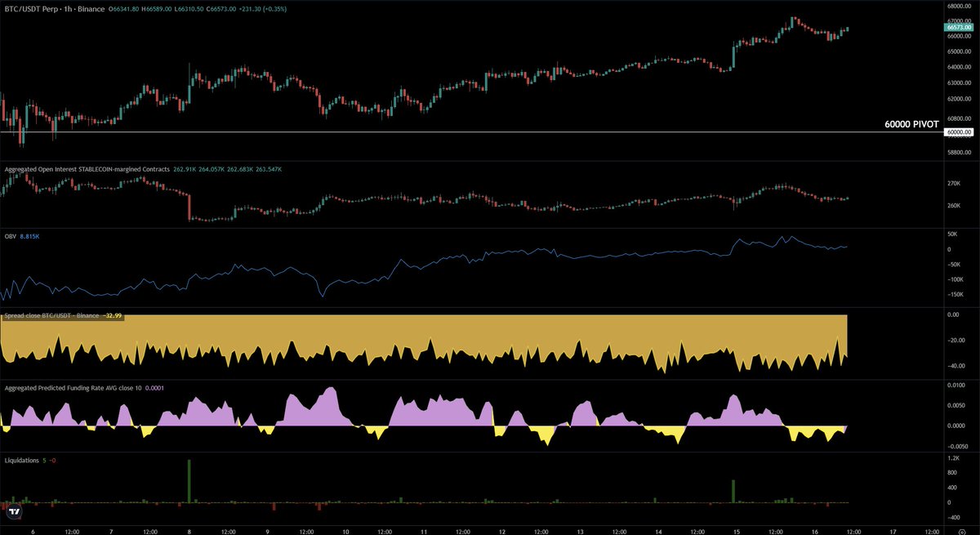Select the green Liquidations value 5

tap(44, 461)
